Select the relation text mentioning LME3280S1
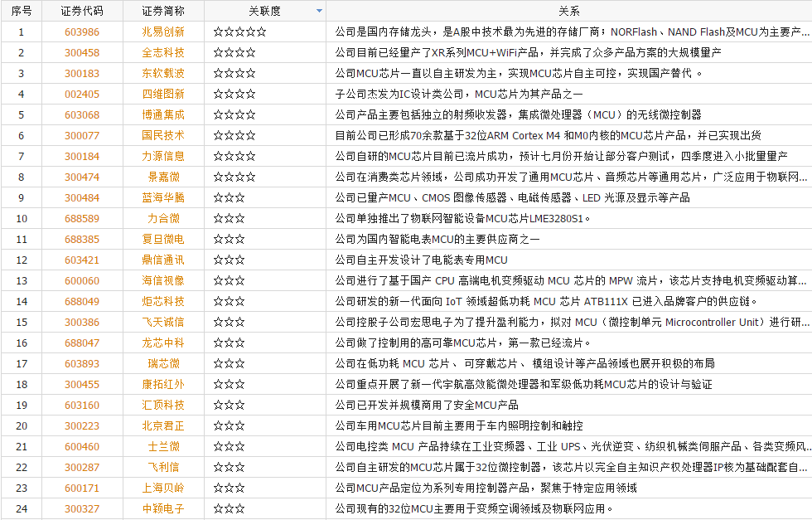The image size is (812, 520). [462, 218]
